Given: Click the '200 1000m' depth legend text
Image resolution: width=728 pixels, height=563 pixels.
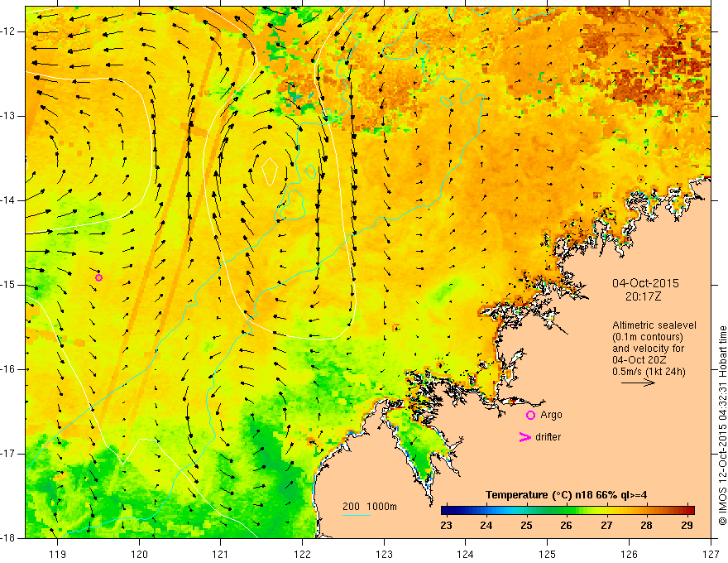Looking at the screenshot, I should pyautogui.click(x=370, y=507).
